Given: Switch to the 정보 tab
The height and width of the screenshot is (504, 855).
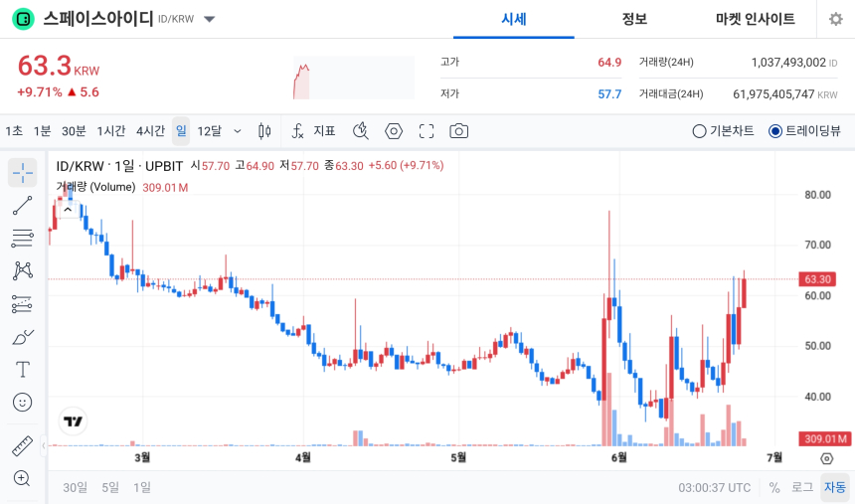Looking at the screenshot, I should pos(634,19).
